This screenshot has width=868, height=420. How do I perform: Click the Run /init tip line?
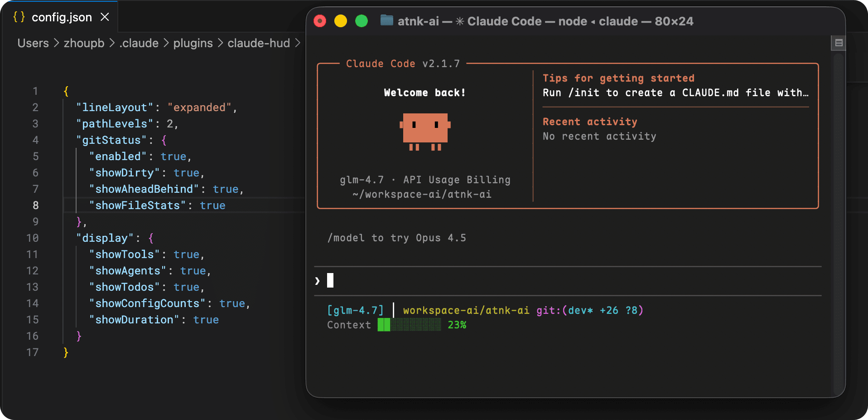tap(675, 93)
